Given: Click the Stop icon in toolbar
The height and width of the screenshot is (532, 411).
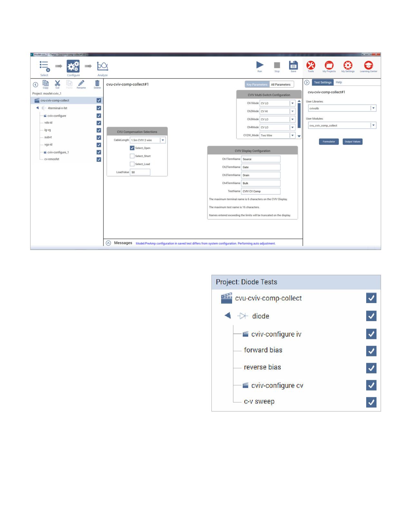Looking at the screenshot, I should coord(277,65).
